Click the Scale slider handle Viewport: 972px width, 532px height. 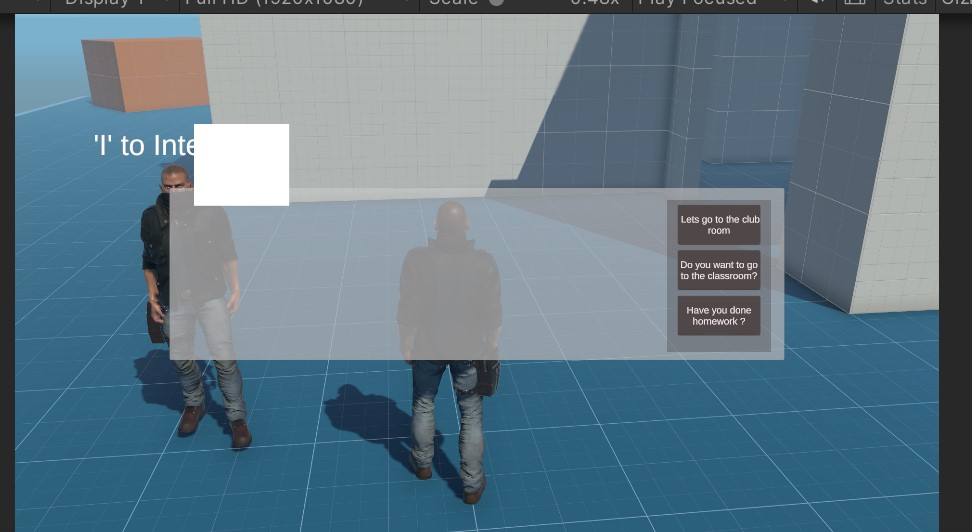[496, 3]
